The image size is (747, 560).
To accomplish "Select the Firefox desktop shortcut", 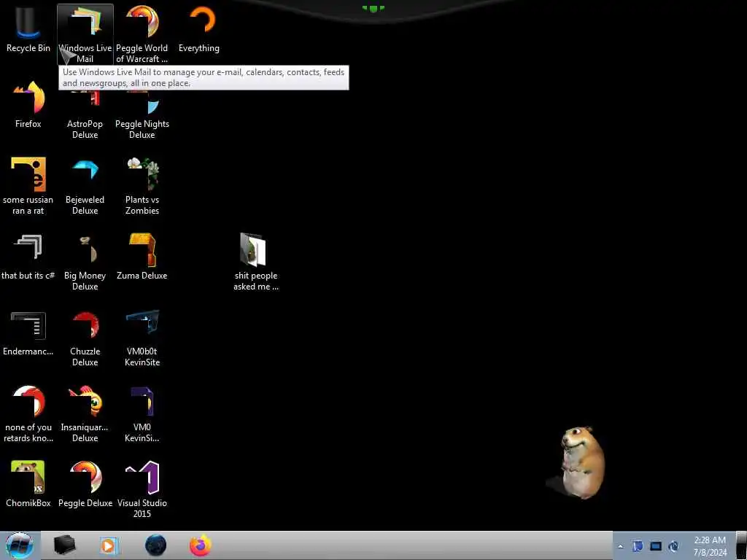I will tap(28, 105).
